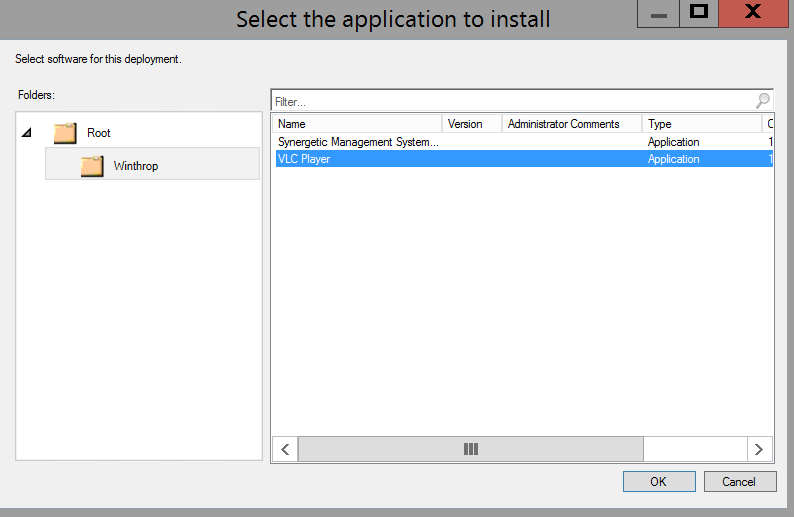This screenshot has width=794, height=517.
Task: Sort by the Version column header
Action: [472, 124]
